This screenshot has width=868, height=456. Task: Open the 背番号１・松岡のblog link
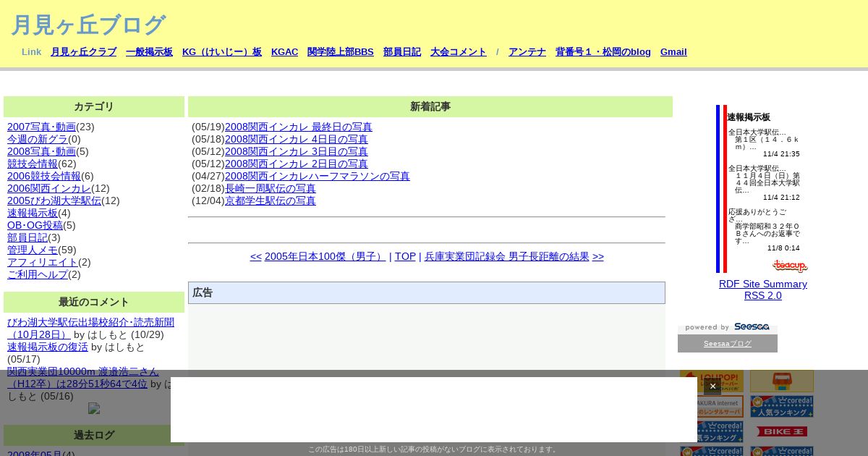(603, 52)
